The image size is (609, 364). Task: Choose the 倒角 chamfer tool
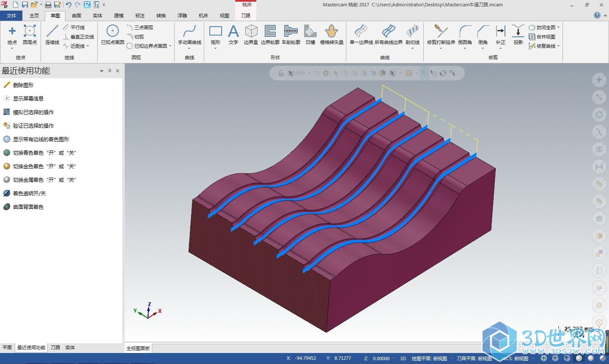pos(483,34)
